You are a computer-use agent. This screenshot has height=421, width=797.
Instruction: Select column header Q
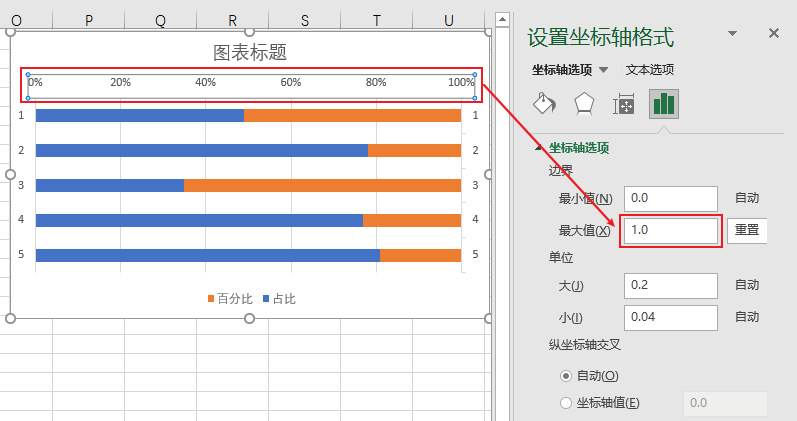tap(160, 20)
